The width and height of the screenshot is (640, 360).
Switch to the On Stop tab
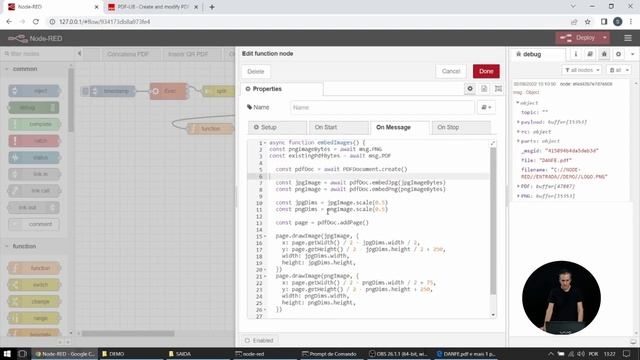461,127
